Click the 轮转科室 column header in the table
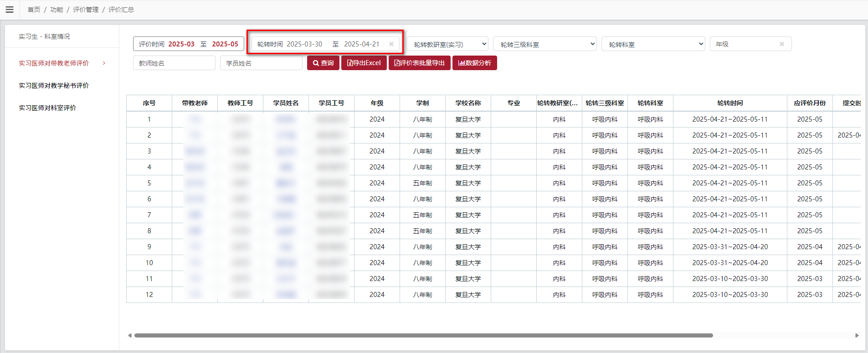This screenshot has width=868, height=353. [x=650, y=103]
